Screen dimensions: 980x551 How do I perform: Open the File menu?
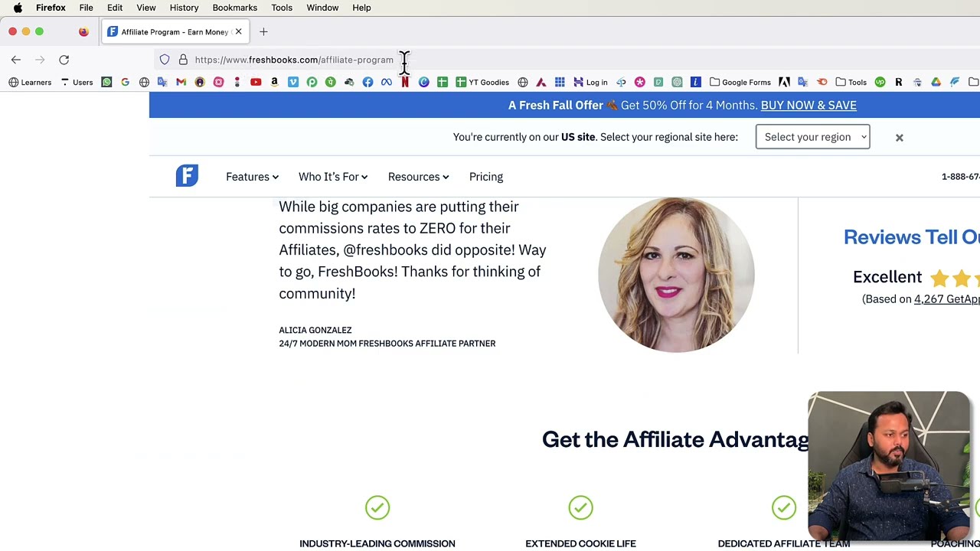86,8
